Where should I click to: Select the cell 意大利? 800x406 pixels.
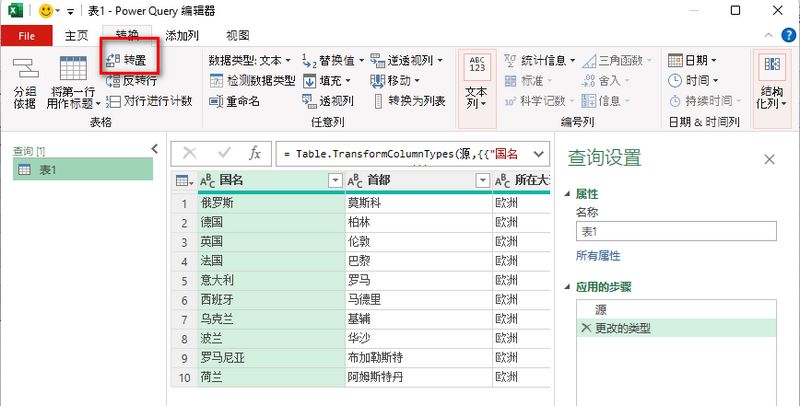(x=271, y=281)
